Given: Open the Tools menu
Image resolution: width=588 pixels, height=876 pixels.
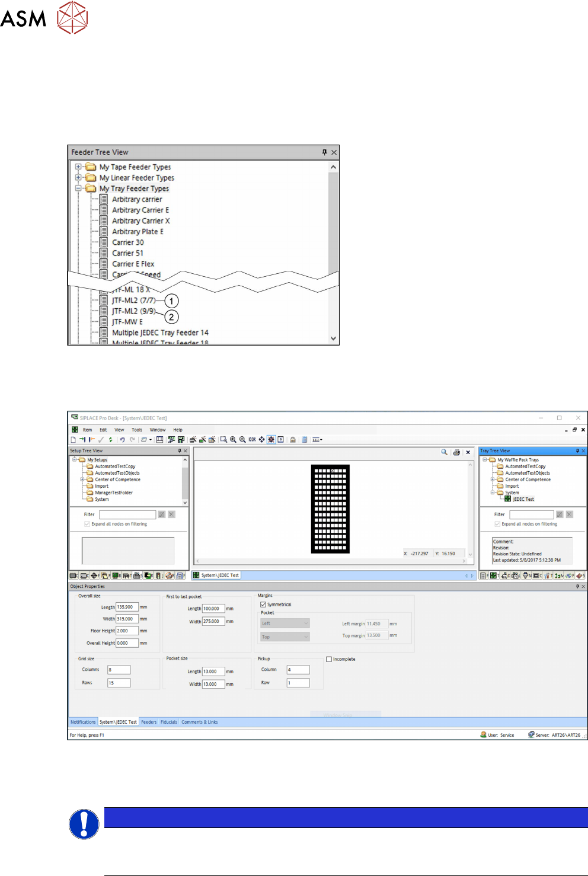Looking at the screenshot, I should point(137,430).
